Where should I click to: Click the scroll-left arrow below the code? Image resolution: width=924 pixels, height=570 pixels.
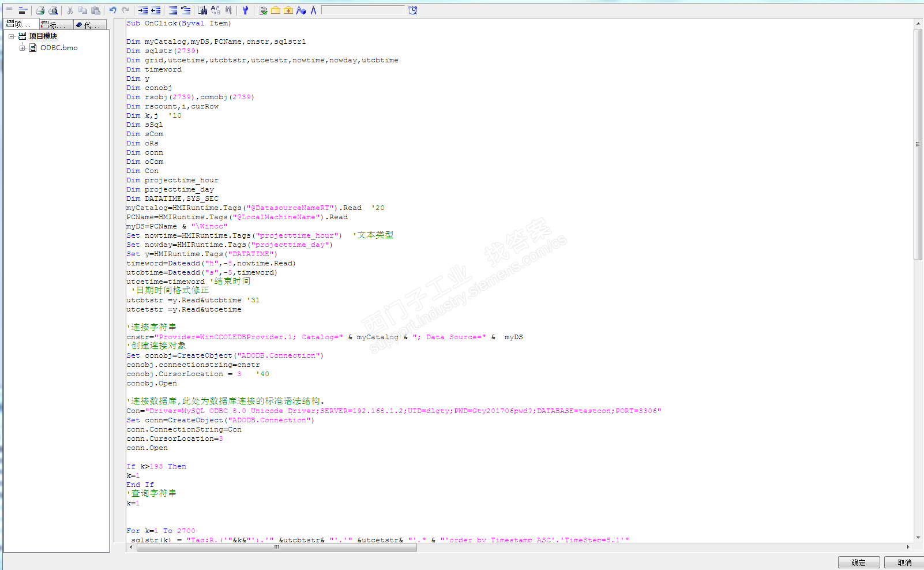(x=131, y=547)
